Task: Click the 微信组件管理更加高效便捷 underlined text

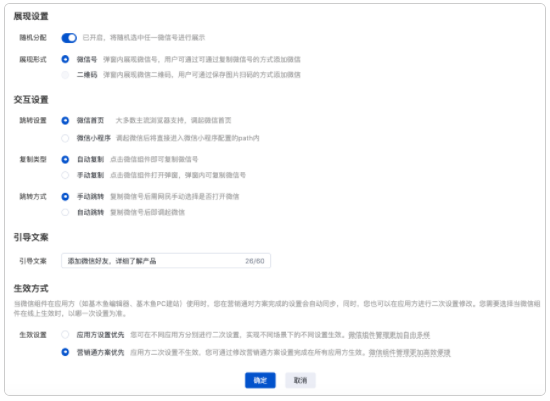Action: click(409, 353)
